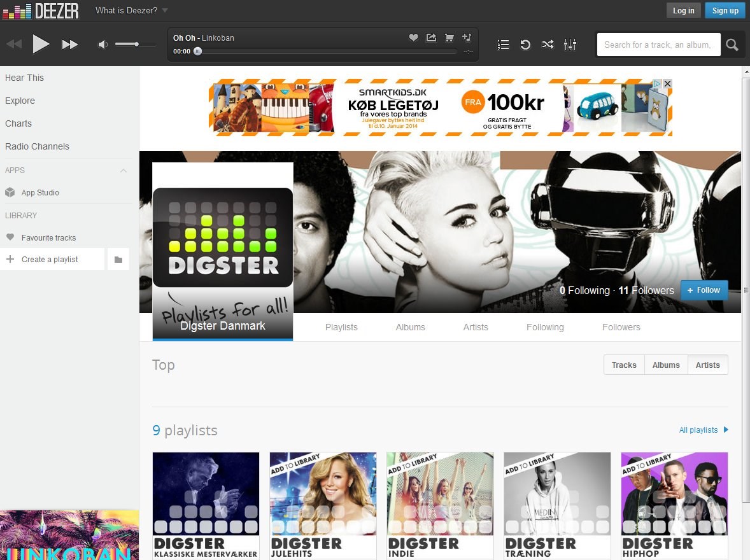The width and height of the screenshot is (750, 560).
Task: Open the Digster Julehits playlist
Action: (323, 505)
